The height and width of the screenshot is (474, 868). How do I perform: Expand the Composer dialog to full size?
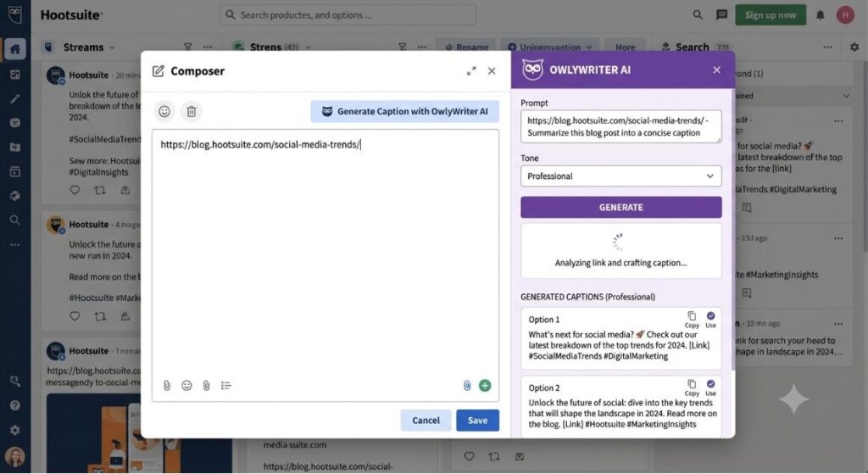pos(471,71)
